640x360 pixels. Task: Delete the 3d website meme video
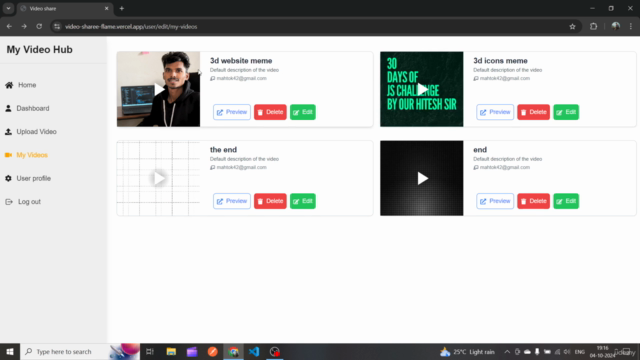point(270,112)
